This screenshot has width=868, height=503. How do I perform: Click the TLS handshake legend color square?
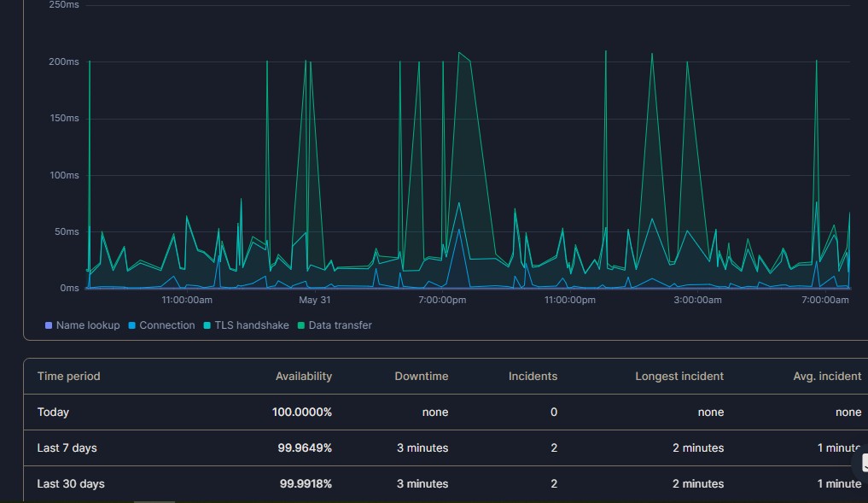point(207,325)
